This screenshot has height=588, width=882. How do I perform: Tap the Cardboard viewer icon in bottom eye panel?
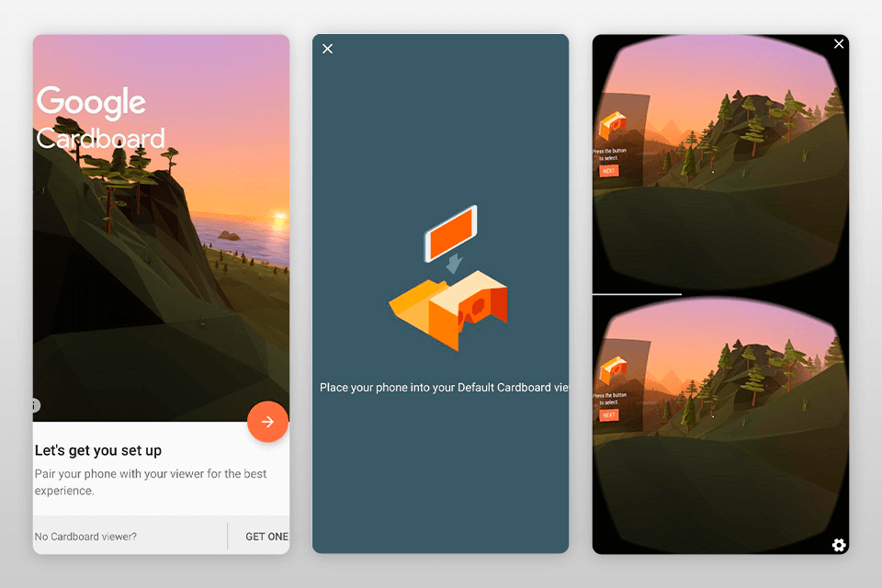(x=613, y=367)
